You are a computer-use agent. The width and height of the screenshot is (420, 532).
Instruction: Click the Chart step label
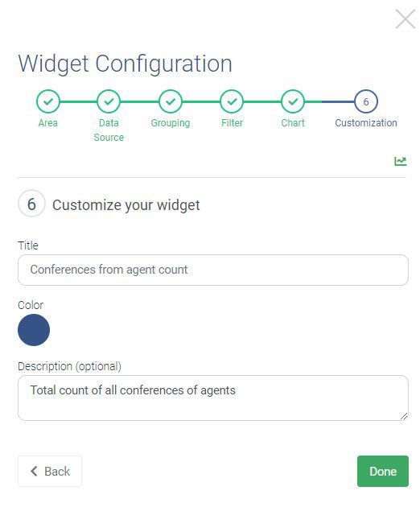293,123
